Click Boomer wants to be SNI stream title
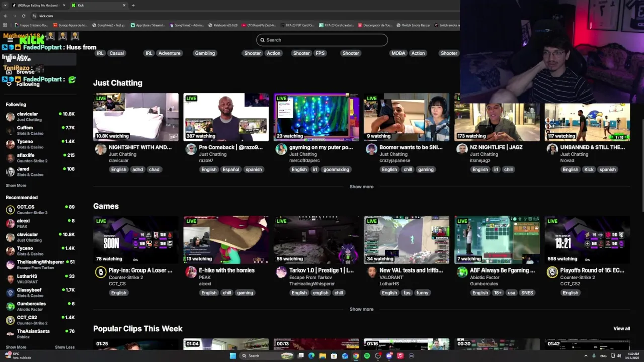The width and height of the screenshot is (644, 362). (x=411, y=147)
